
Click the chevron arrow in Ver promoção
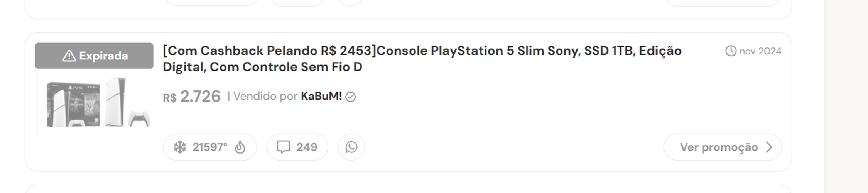[x=769, y=147]
